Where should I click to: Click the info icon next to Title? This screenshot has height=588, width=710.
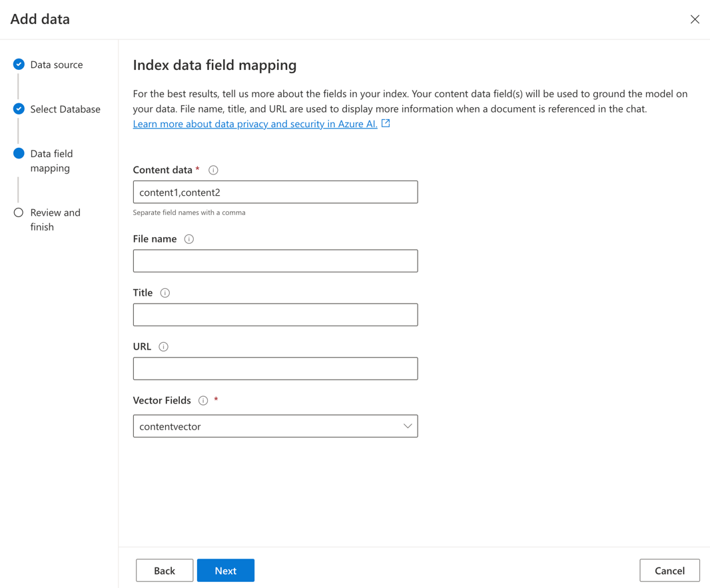pyautogui.click(x=165, y=293)
